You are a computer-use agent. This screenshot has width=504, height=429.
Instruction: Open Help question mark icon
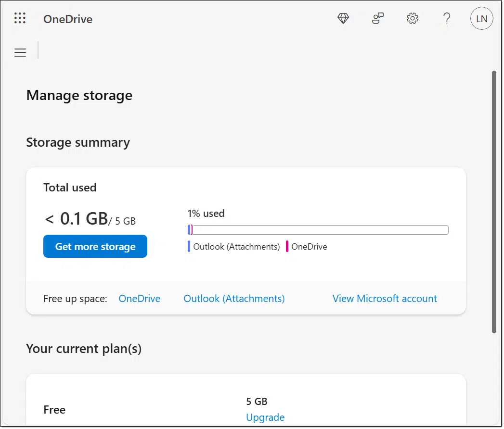pos(447,19)
